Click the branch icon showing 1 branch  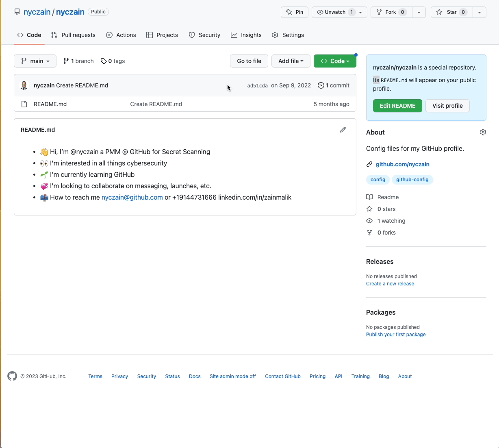(66, 61)
